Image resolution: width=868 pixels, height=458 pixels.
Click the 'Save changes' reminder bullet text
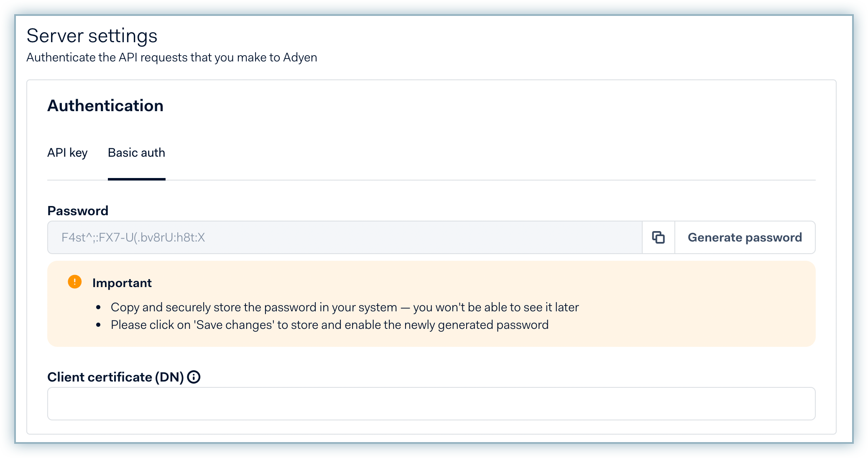(x=329, y=325)
